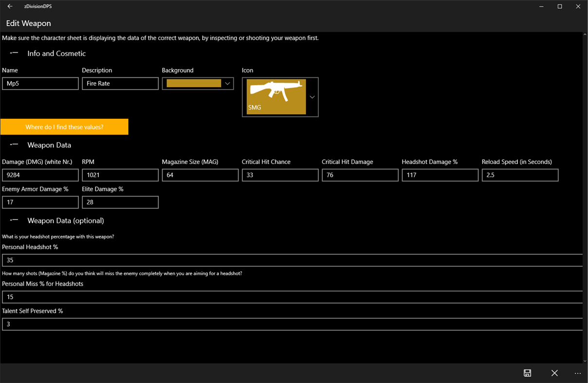Click the Edit Weapon heading
The image size is (588, 383).
point(28,23)
